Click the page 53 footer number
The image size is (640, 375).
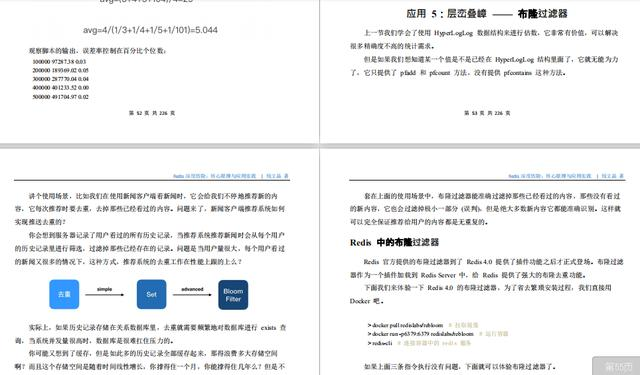tap(487, 113)
